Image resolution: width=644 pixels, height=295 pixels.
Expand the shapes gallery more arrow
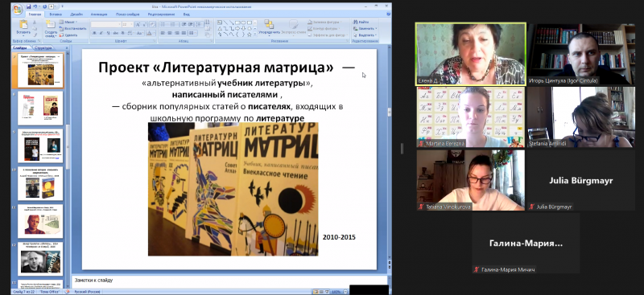(x=254, y=35)
